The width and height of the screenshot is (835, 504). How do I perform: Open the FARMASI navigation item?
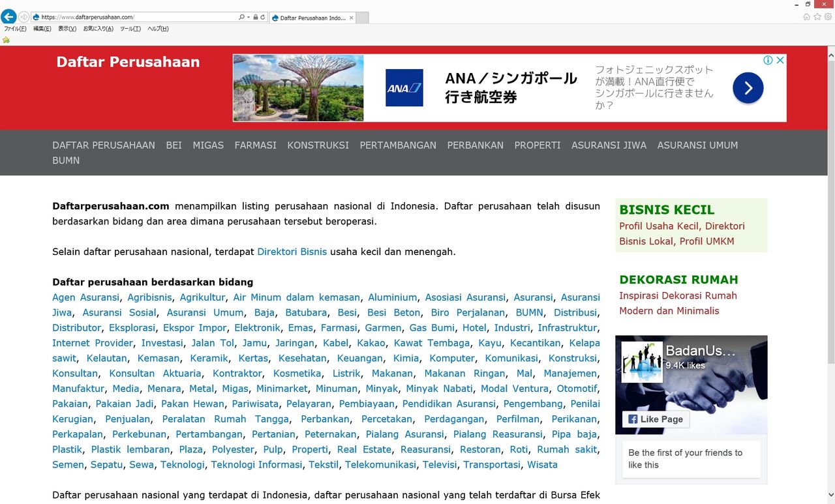click(x=256, y=145)
